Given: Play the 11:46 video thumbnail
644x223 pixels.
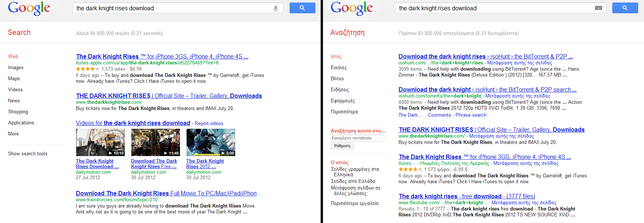Looking at the screenshot, I should (x=156, y=142).
